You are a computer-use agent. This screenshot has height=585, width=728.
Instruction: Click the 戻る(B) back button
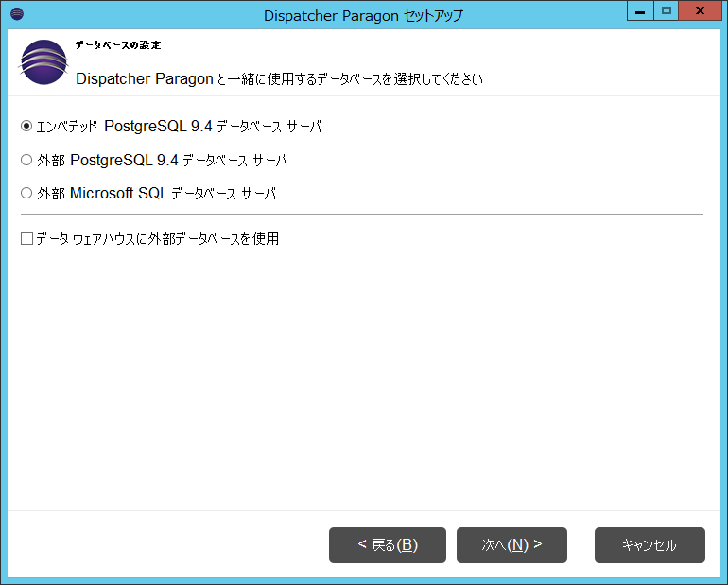(x=388, y=545)
